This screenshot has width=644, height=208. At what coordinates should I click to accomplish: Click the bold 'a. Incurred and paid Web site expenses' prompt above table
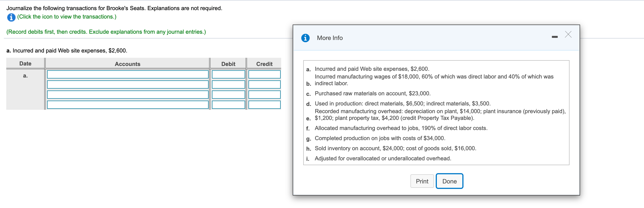[x=67, y=51]
